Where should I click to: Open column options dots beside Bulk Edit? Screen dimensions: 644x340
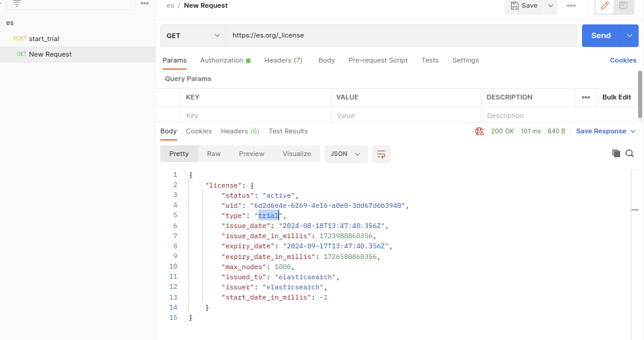coord(586,97)
